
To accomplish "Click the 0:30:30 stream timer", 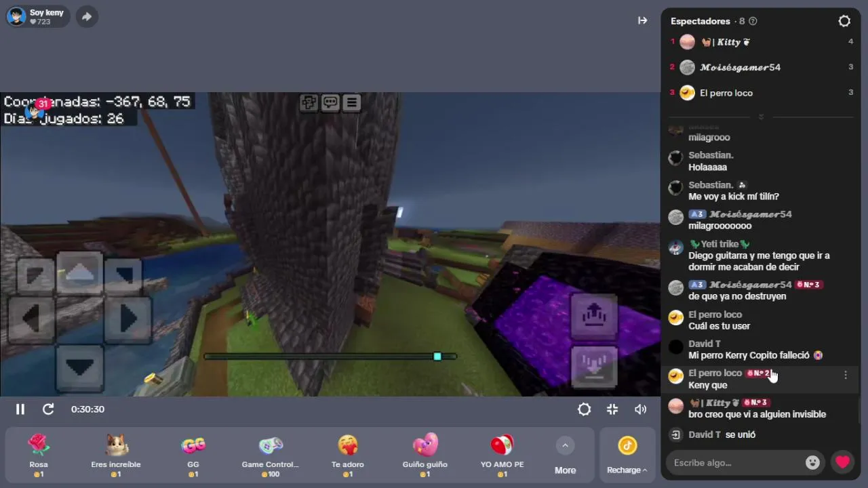I will coord(87,409).
